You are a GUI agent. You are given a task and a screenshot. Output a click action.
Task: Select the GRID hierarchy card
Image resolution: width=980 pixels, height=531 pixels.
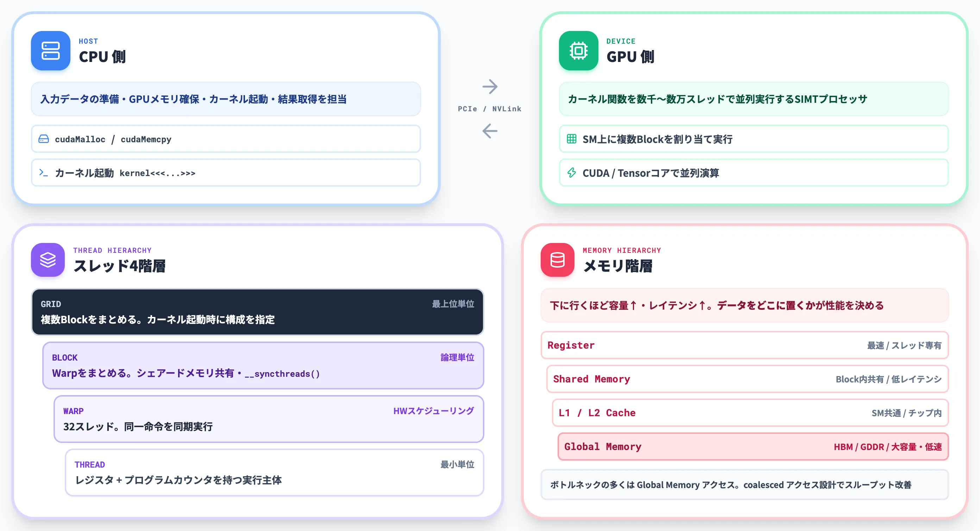point(258,312)
